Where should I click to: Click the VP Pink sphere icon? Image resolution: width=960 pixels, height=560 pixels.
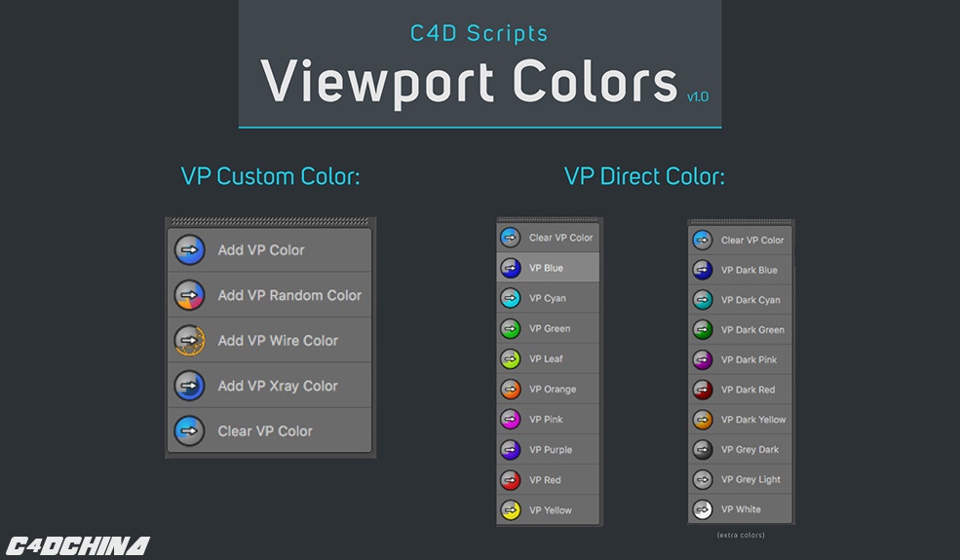(511, 419)
